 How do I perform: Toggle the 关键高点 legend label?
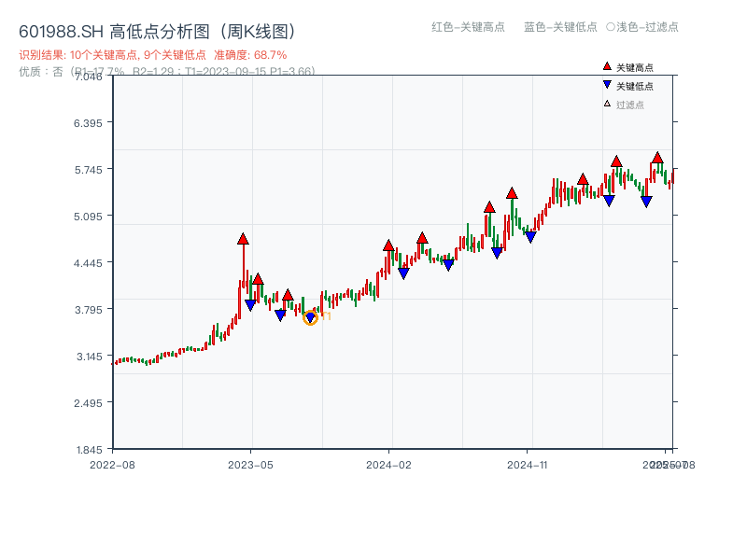(635, 68)
